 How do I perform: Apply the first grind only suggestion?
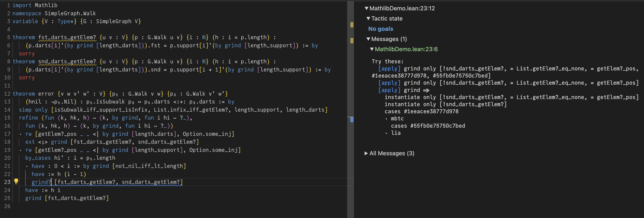(389, 69)
